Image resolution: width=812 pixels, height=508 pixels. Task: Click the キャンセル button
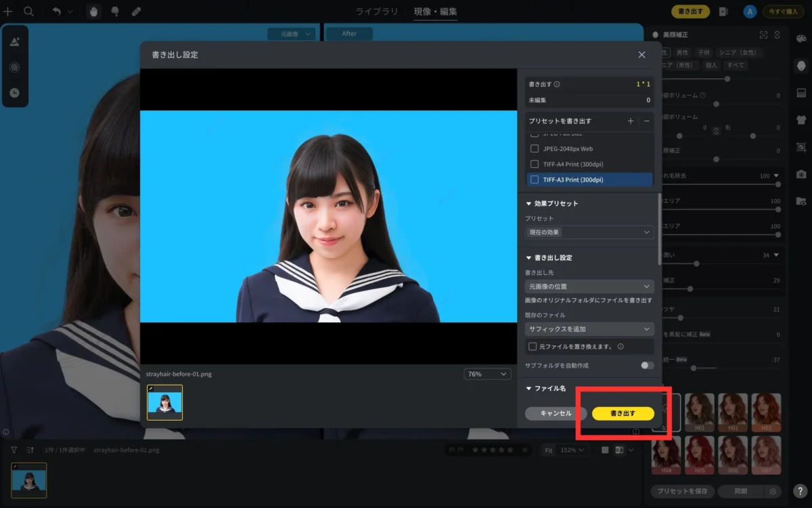556,413
